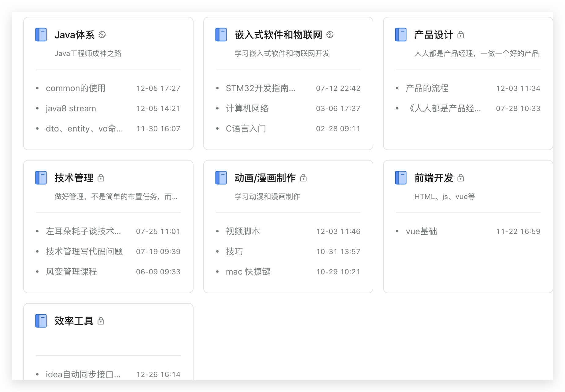Open the 效率工具 knowledge base title
Screen dimensions: 565x392
[x=74, y=321]
